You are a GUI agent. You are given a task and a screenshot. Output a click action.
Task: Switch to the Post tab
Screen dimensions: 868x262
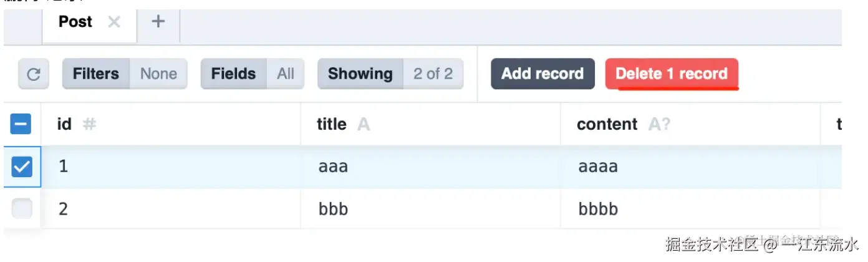(x=75, y=22)
